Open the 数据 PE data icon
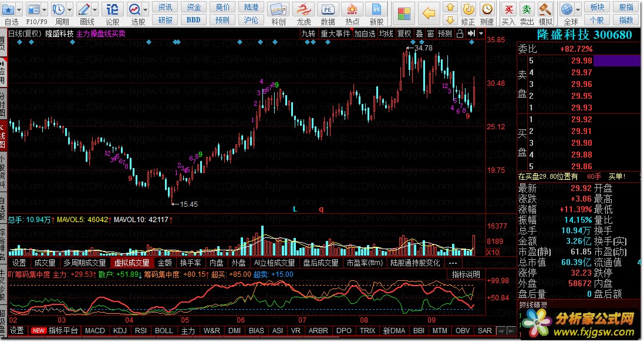 coord(328,9)
